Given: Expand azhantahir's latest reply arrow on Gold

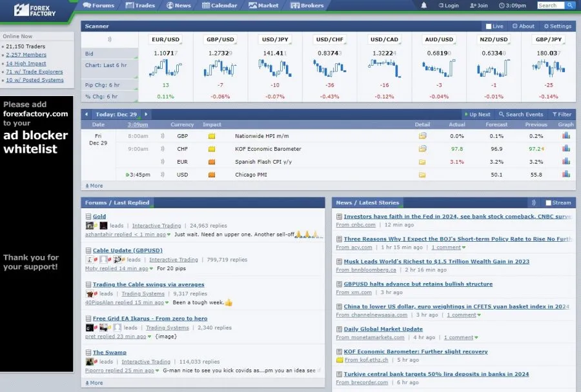Looking at the screenshot, I should [168, 235].
